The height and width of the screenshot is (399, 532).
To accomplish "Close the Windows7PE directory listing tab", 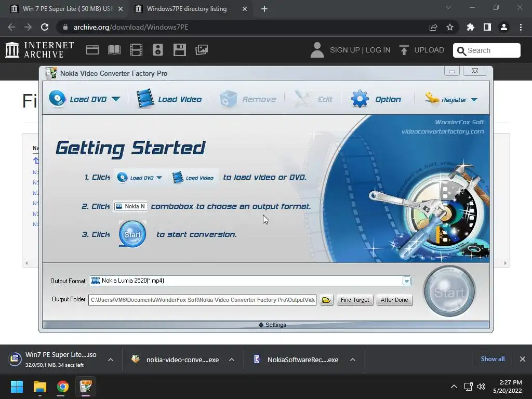I will coord(245,9).
